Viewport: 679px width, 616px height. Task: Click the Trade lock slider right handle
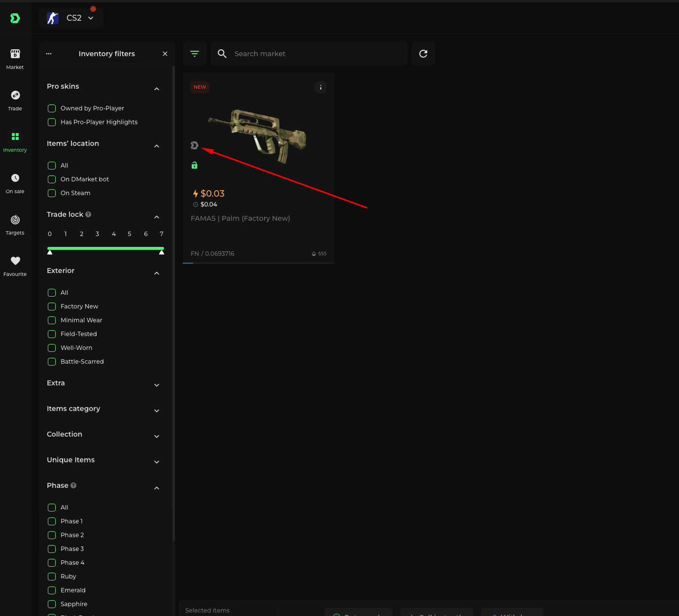[x=162, y=252]
